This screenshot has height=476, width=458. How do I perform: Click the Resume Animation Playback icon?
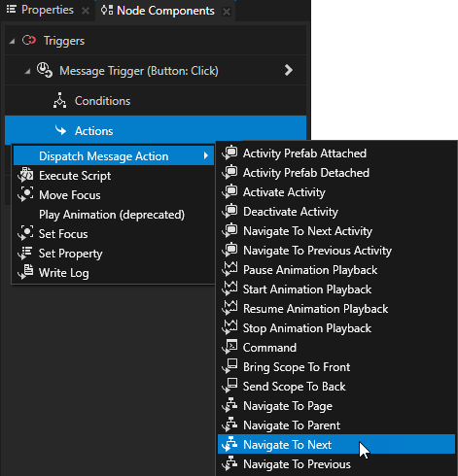click(229, 308)
